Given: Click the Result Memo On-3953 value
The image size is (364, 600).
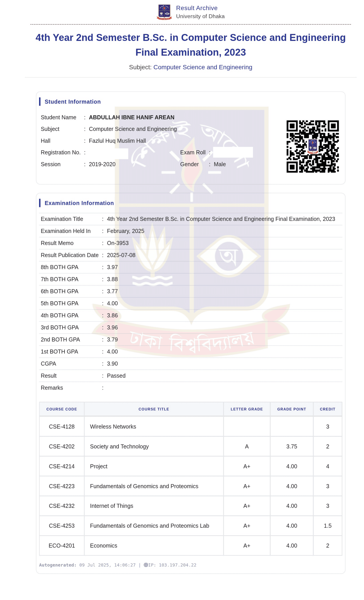Looking at the screenshot, I should 118,243.
